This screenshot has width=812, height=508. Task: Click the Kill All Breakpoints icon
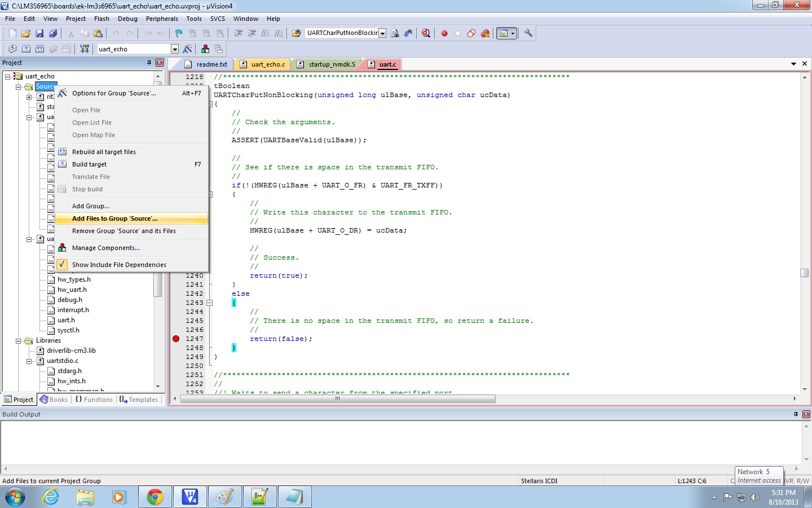485,33
